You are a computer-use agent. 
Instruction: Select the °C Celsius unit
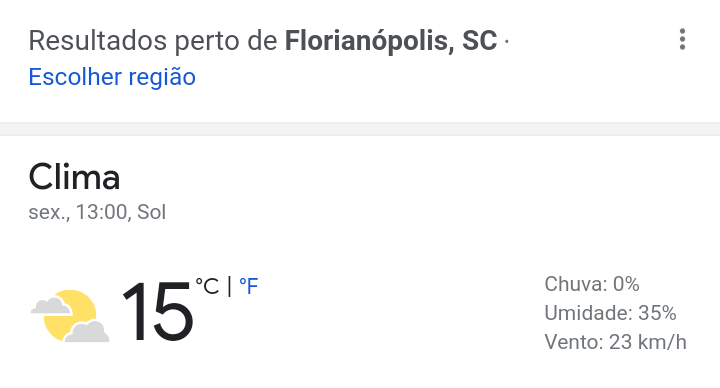tap(207, 287)
